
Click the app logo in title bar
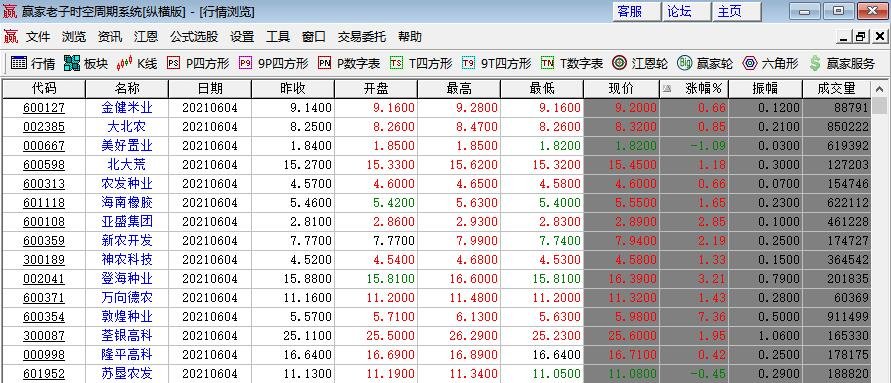(10, 11)
